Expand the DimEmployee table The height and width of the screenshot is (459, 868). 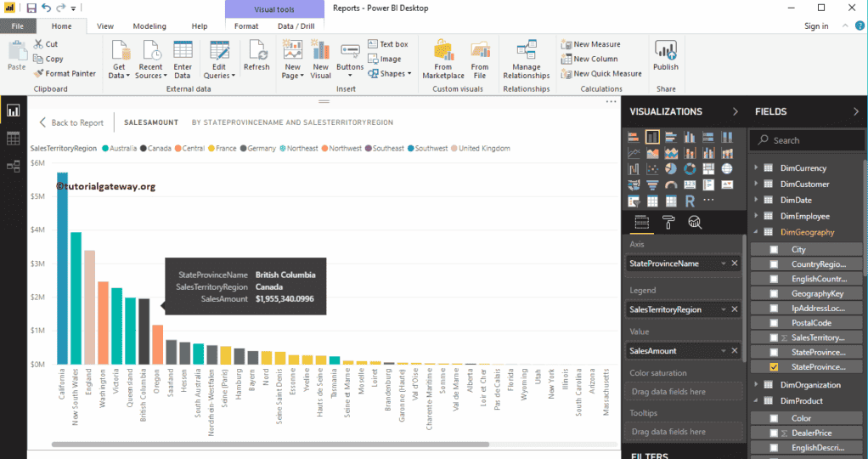(x=756, y=216)
